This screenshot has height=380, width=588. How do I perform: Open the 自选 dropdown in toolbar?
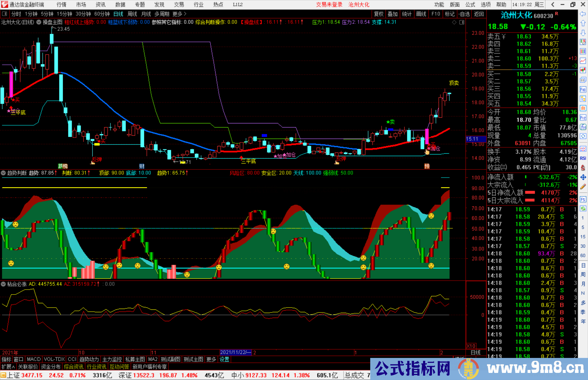point(464,14)
